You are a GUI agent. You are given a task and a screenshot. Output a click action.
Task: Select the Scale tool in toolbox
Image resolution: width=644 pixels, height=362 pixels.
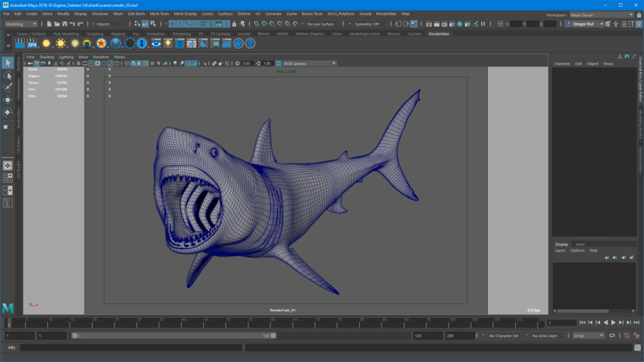8,125
